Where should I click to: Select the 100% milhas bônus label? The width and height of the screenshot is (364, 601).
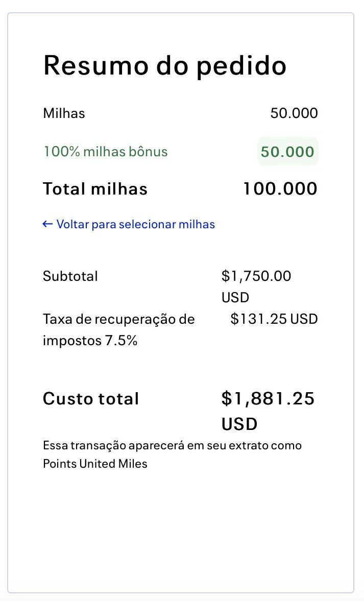point(106,152)
